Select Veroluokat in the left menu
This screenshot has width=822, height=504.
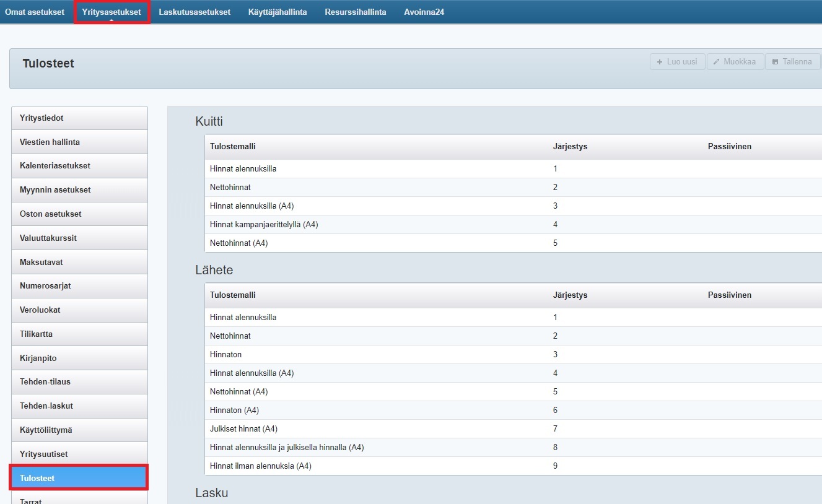79,310
